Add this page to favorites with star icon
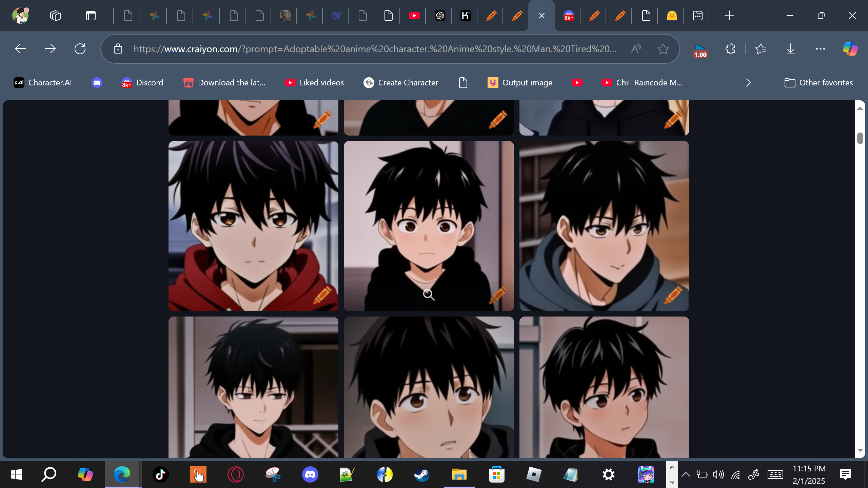The width and height of the screenshot is (868, 488). tap(663, 49)
